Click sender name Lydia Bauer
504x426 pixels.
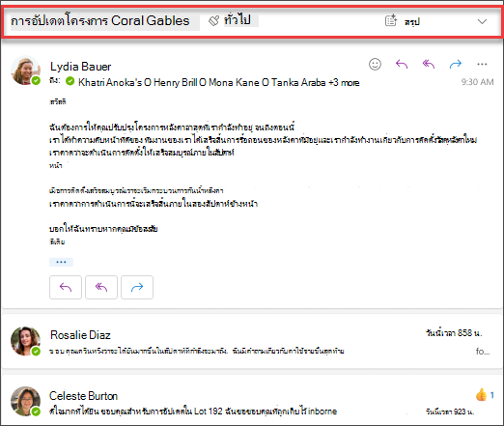[80, 67]
